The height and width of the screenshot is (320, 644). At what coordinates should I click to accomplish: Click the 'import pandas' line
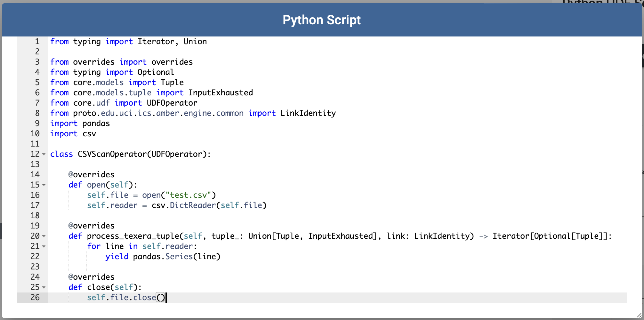[80, 124]
